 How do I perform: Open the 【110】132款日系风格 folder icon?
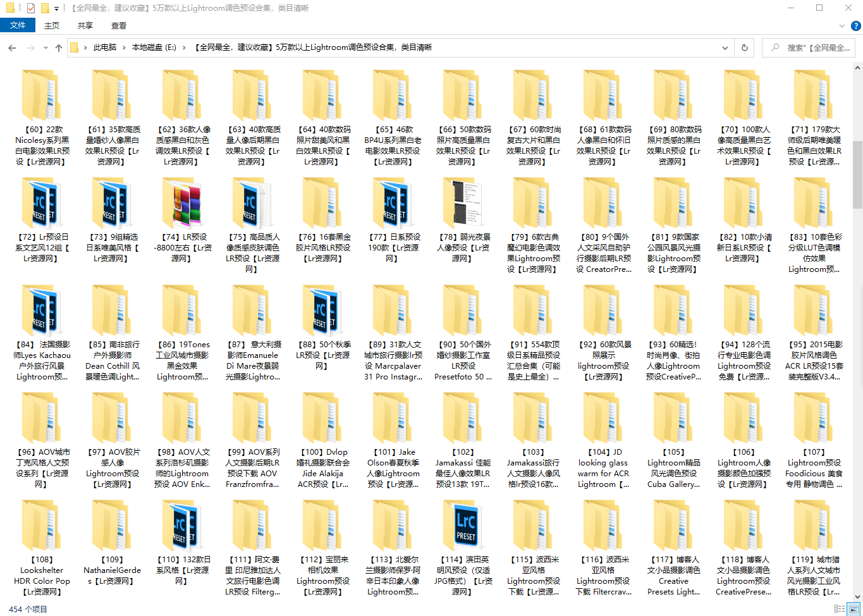182,526
